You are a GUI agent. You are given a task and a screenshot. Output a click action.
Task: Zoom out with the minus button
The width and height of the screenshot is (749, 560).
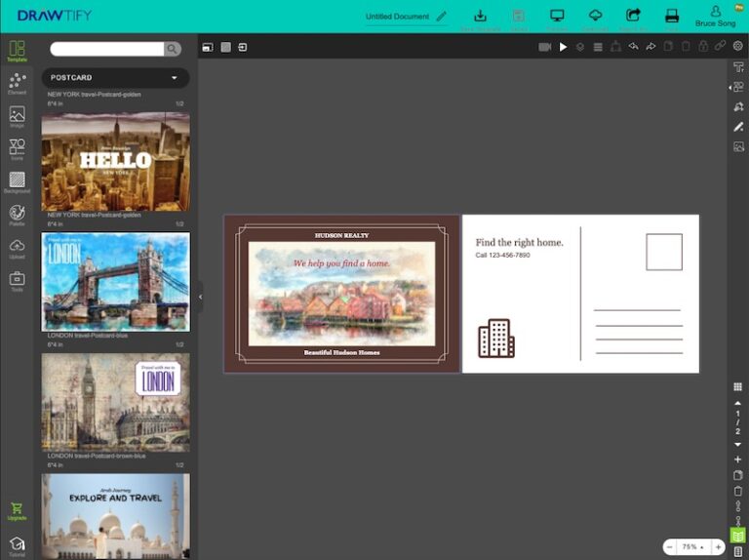670,547
